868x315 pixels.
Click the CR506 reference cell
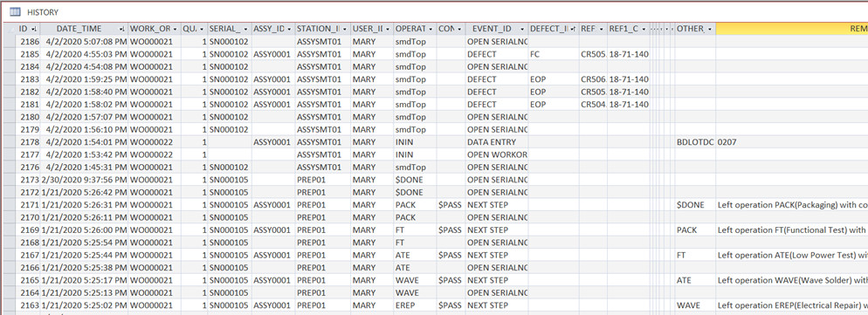click(x=594, y=79)
